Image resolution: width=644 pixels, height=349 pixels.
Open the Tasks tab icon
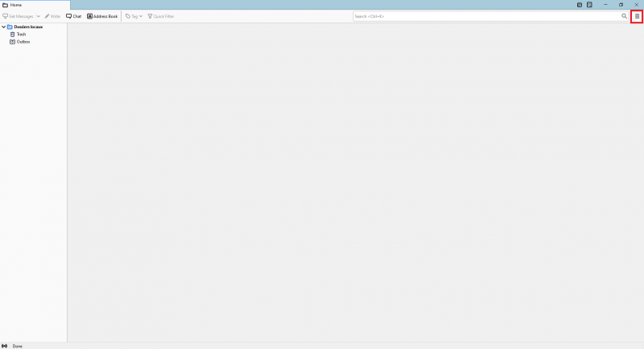coord(589,5)
